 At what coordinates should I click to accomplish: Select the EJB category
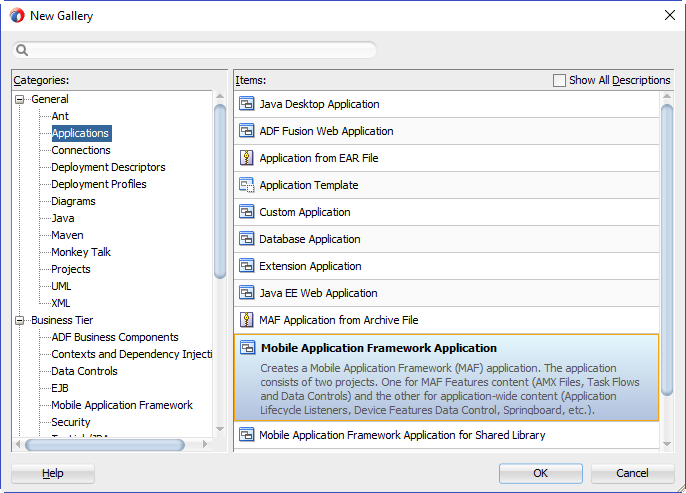pos(60,388)
